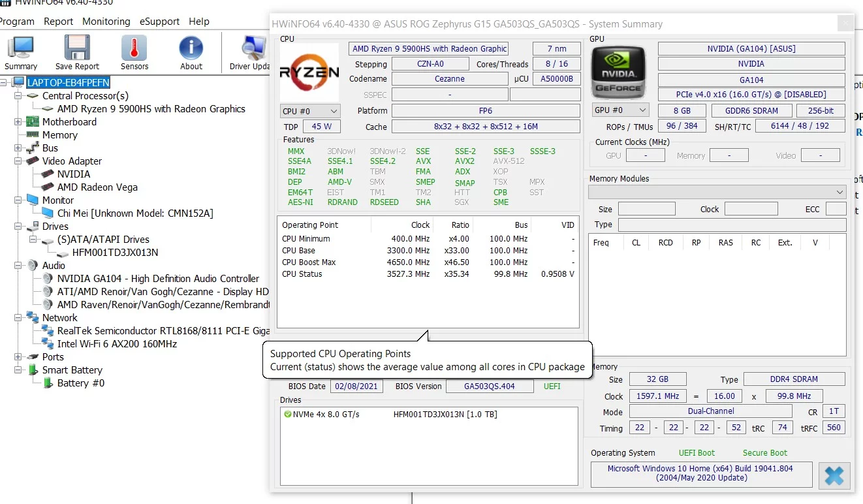
Task: Click the computer icon beside LAPTOP-EB4FPEFN
Action: pyautogui.click(x=18, y=82)
